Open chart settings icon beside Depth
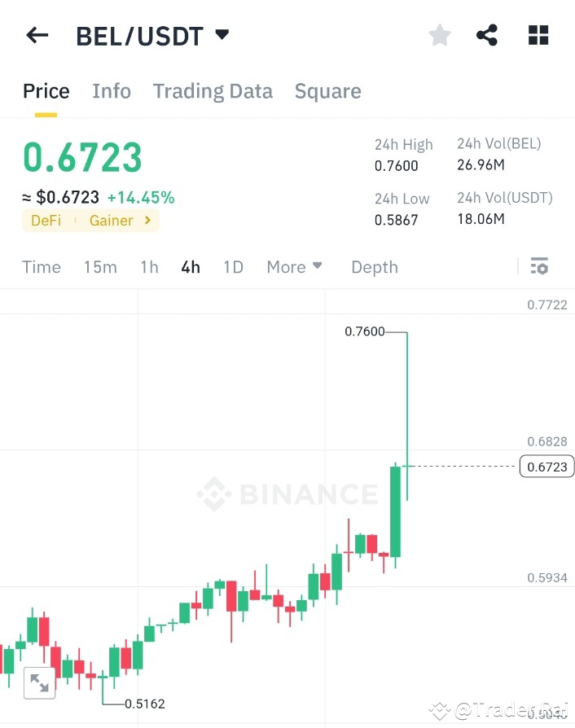The width and height of the screenshot is (575, 728). click(539, 266)
